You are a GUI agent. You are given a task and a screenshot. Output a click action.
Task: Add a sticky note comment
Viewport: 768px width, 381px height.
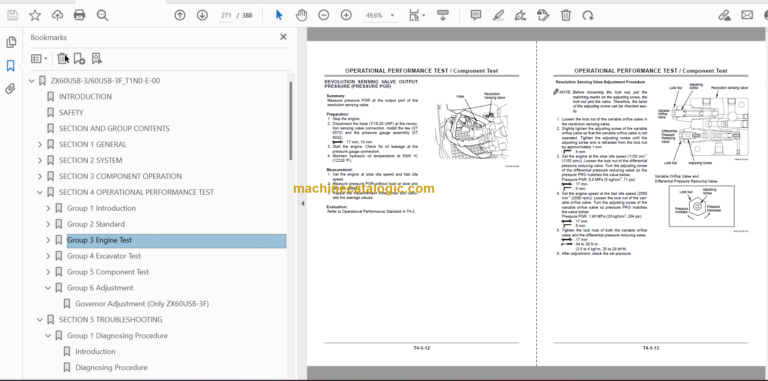tap(476, 15)
